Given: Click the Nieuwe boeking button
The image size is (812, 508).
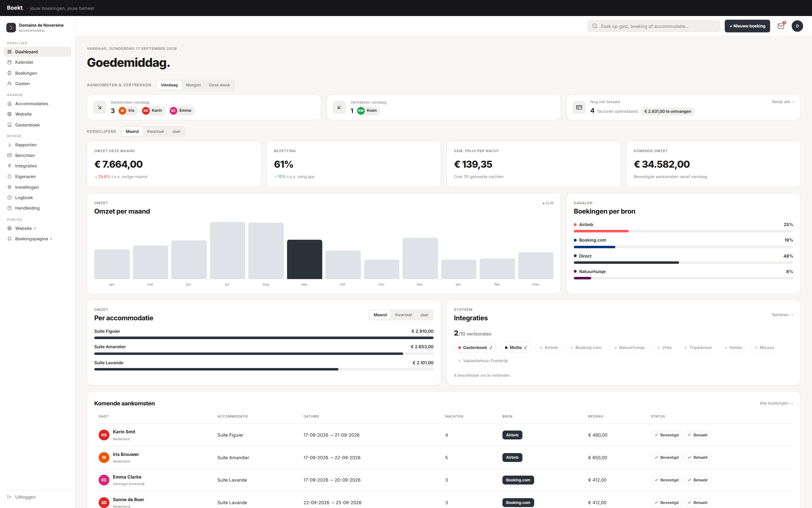Looking at the screenshot, I should point(747,26).
